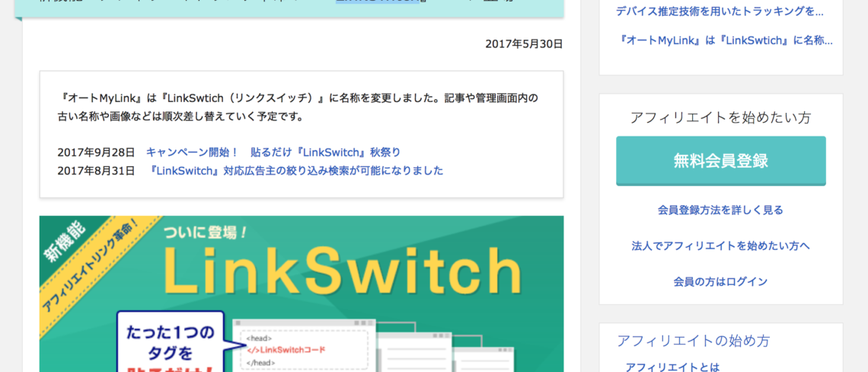Open 会員登録方法を詳しく見る link
This screenshot has height=372, width=868.
(x=720, y=210)
